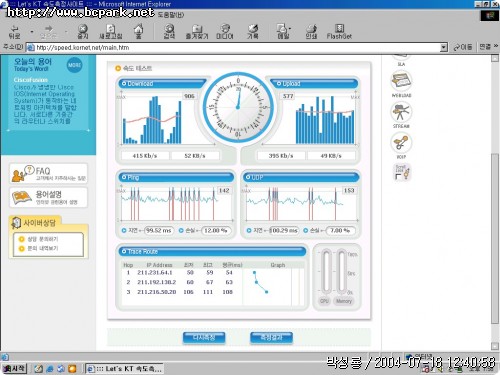Click the Forward arrow toolbar button
This screenshot has height=375, width=500.
[49, 32]
